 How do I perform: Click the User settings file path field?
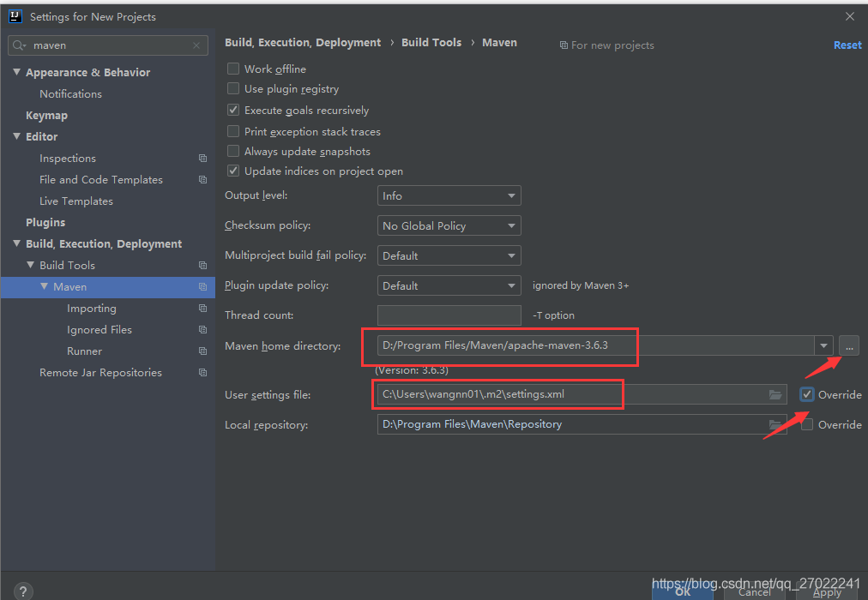click(582, 394)
